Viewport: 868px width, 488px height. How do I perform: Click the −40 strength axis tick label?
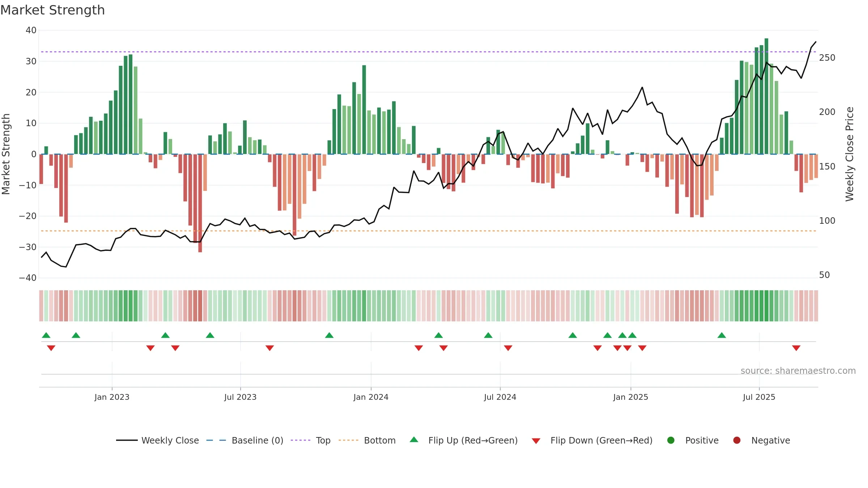point(28,278)
